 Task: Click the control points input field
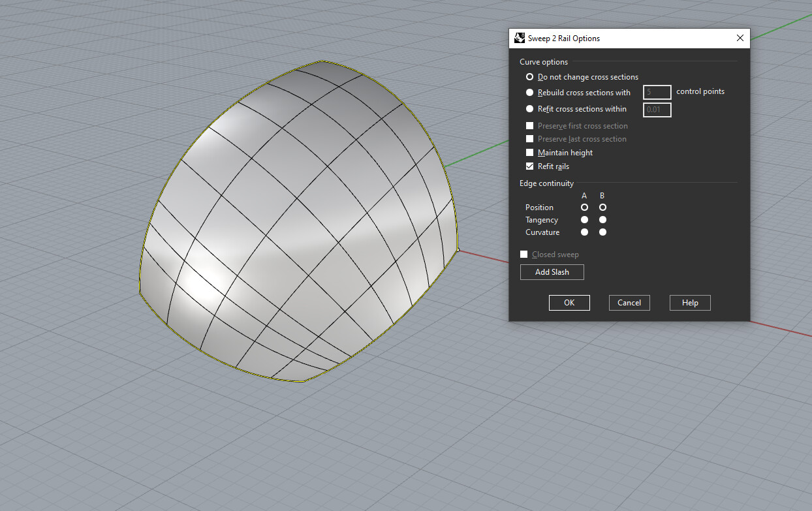657,92
